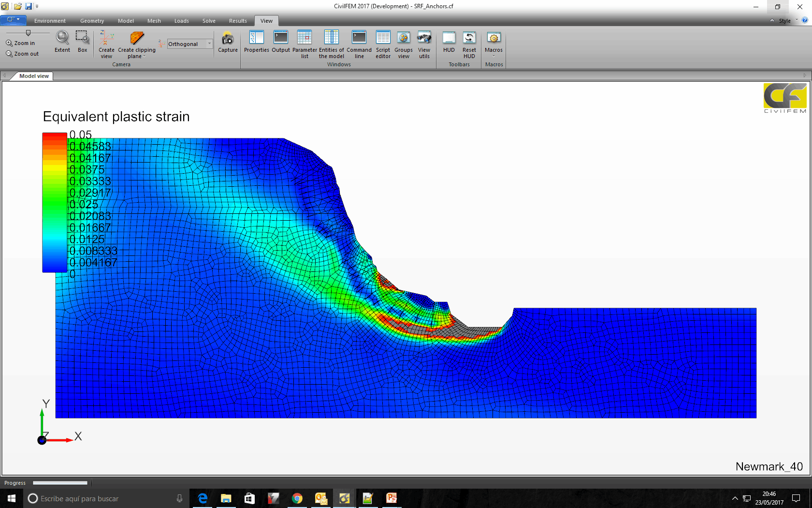Select the Box zoom tool

click(x=82, y=38)
